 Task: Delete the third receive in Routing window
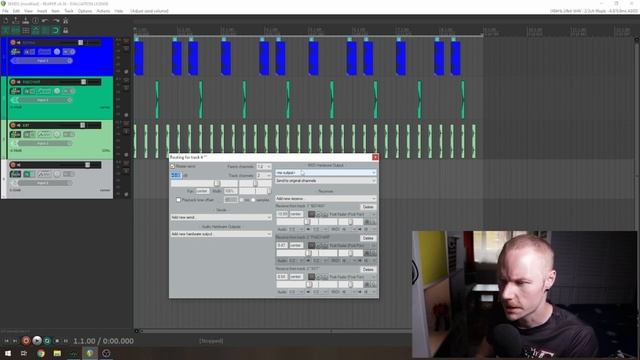368,269
